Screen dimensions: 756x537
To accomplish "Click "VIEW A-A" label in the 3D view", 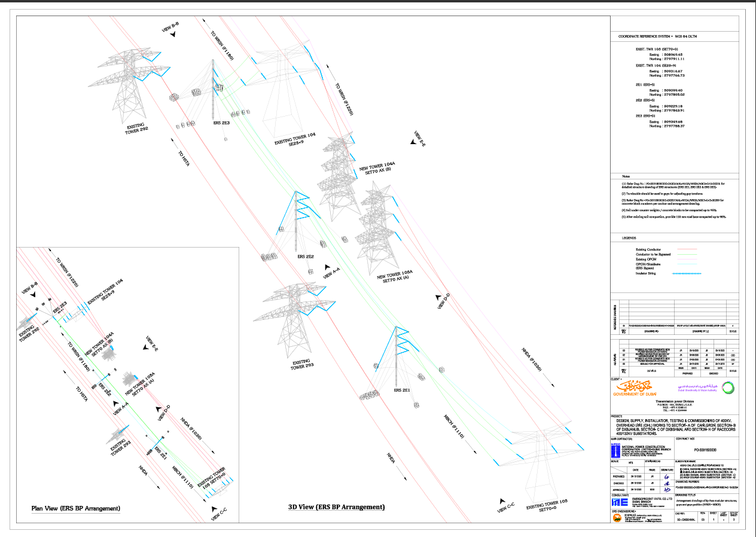I will [x=331, y=273].
